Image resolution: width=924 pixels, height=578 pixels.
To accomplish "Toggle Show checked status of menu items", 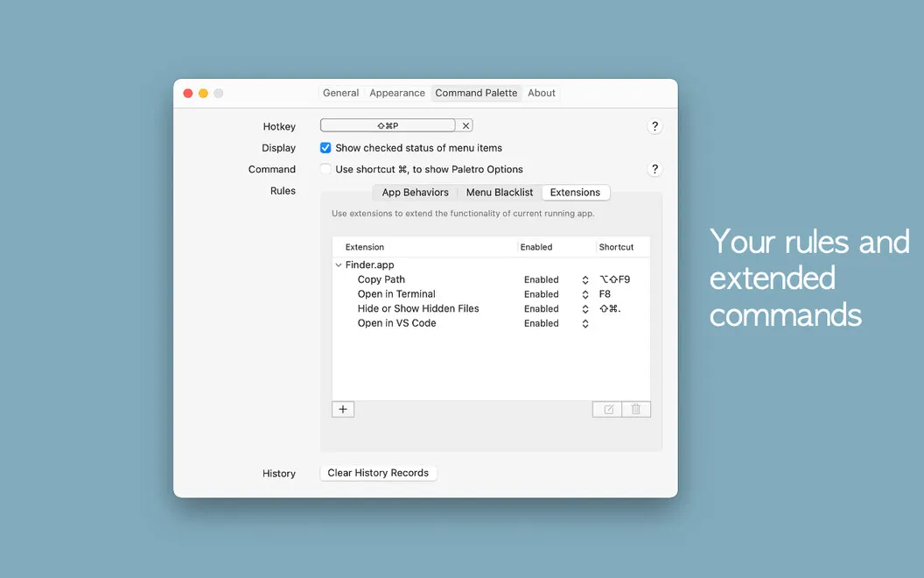I will (x=325, y=148).
